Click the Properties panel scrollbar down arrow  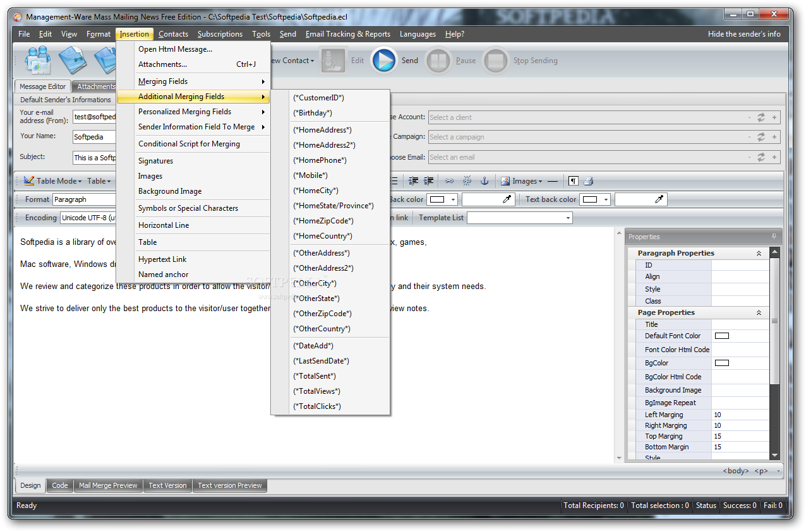[x=775, y=455]
